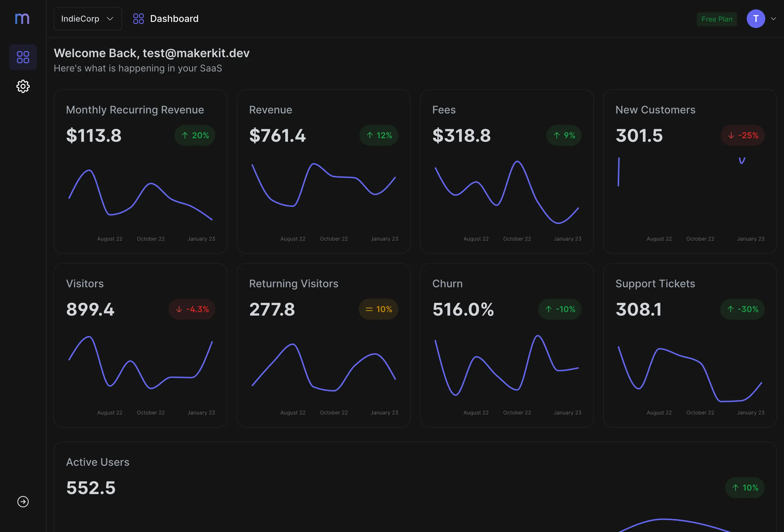Open Settings via the gear icon
The width and height of the screenshot is (784, 532).
point(23,86)
